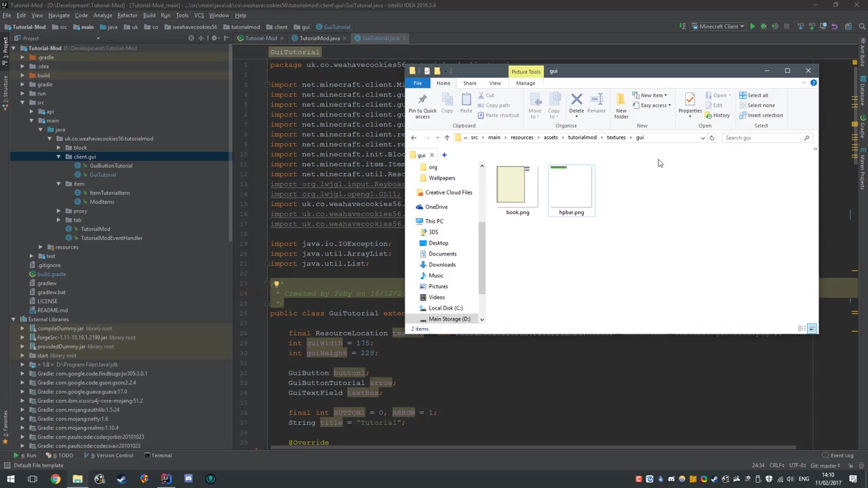
Task: Open TutorialModEventHandler in Project tree
Action: (x=111, y=238)
